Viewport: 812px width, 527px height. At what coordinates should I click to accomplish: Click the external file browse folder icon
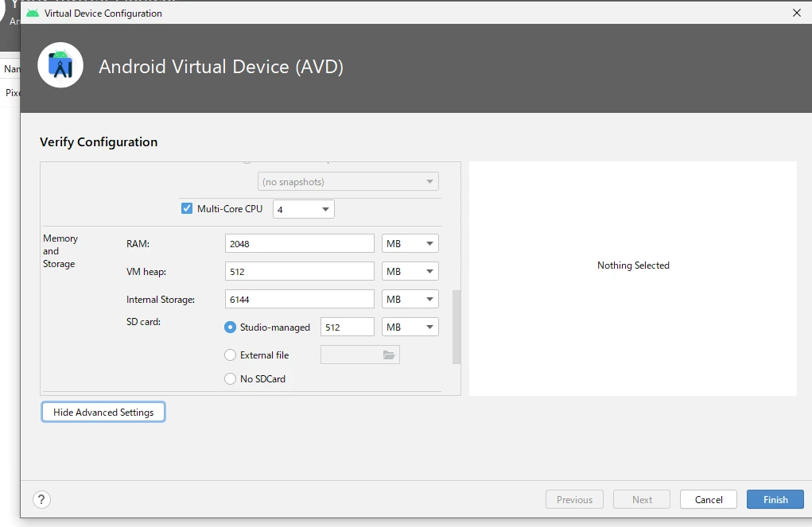pyautogui.click(x=389, y=355)
